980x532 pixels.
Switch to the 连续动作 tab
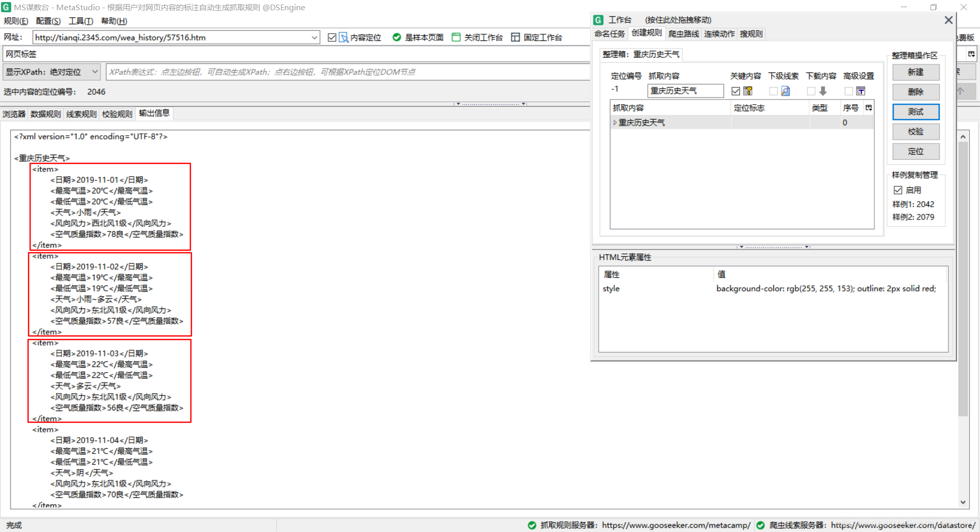pyautogui.click(x=720, y=34)
